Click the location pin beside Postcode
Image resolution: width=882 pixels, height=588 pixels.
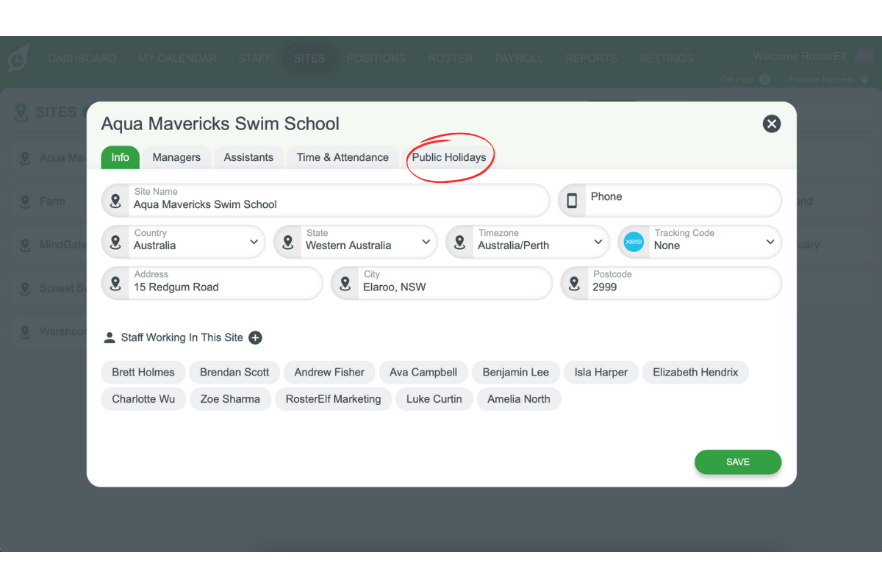tap(574, 283)
